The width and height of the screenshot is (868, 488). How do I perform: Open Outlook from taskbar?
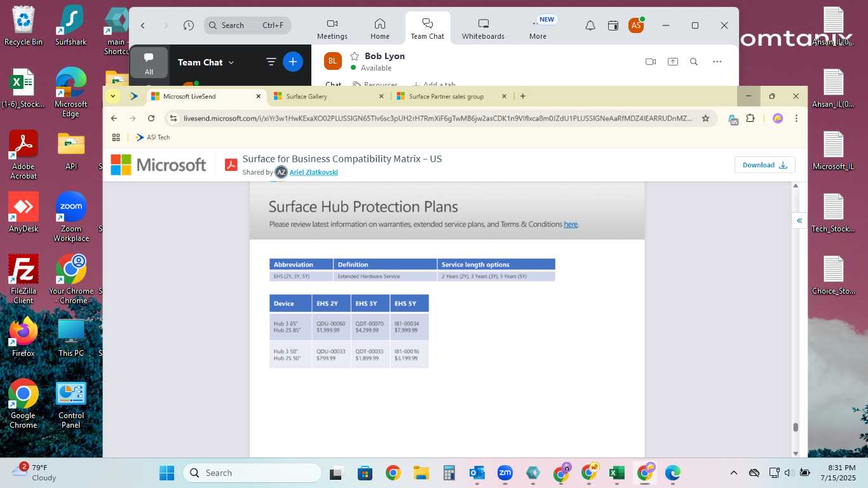coord(477,473)
